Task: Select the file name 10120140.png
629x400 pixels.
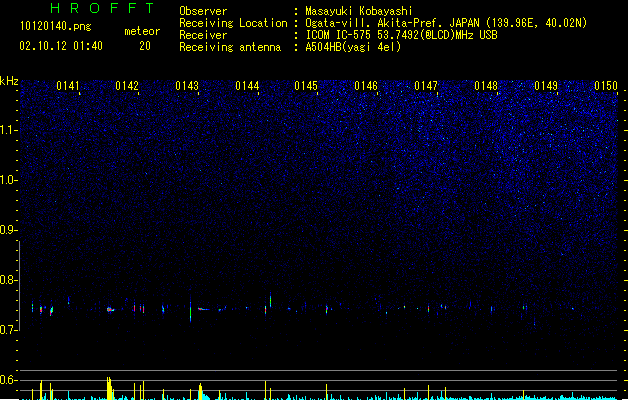Action: [x=56, y=26]
